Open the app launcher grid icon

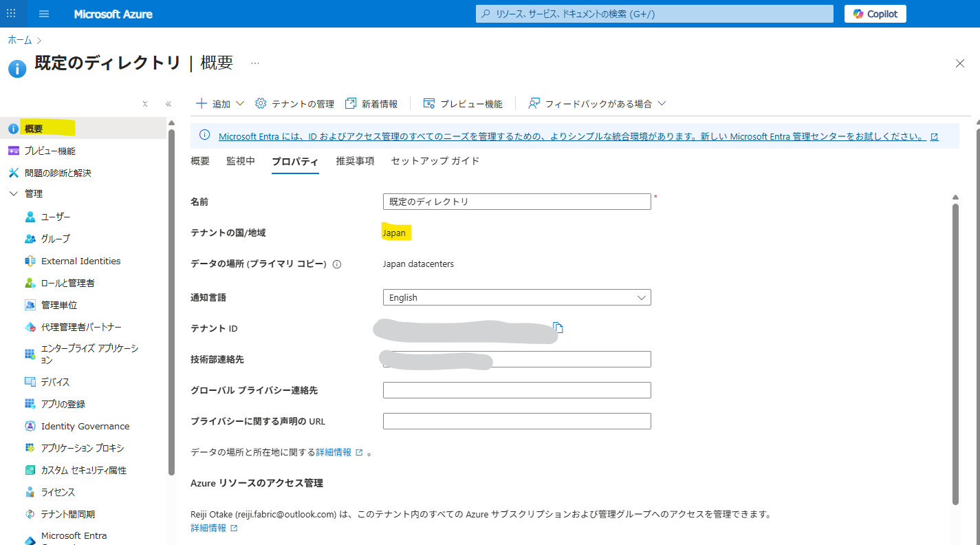(x=11, y=14)
